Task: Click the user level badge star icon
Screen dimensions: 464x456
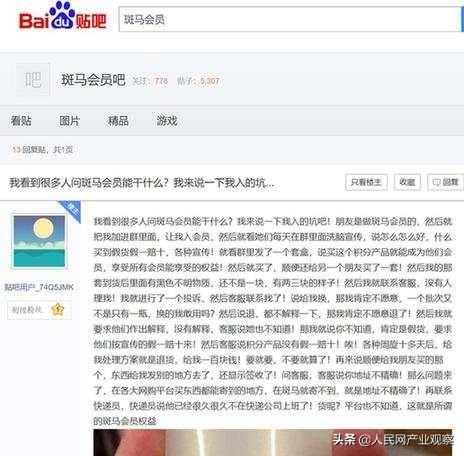Action: pyautogui.click(x=57, y=310)
